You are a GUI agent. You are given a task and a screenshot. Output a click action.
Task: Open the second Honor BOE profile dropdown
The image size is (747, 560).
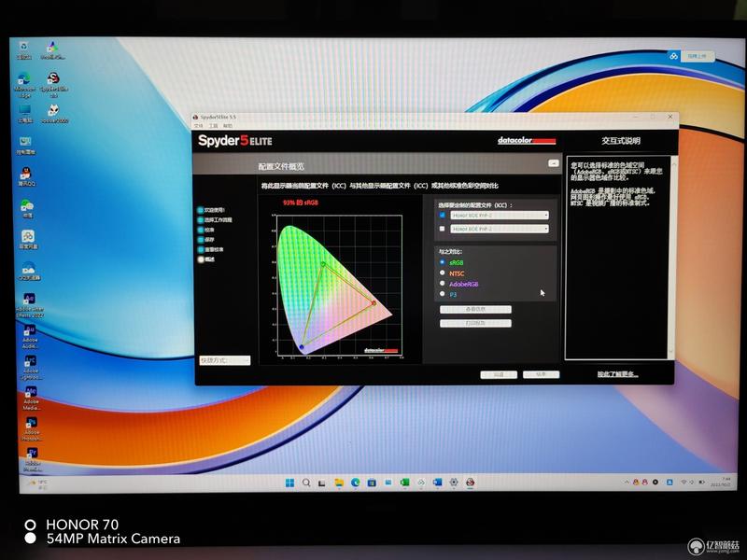(x=500, y=229)
